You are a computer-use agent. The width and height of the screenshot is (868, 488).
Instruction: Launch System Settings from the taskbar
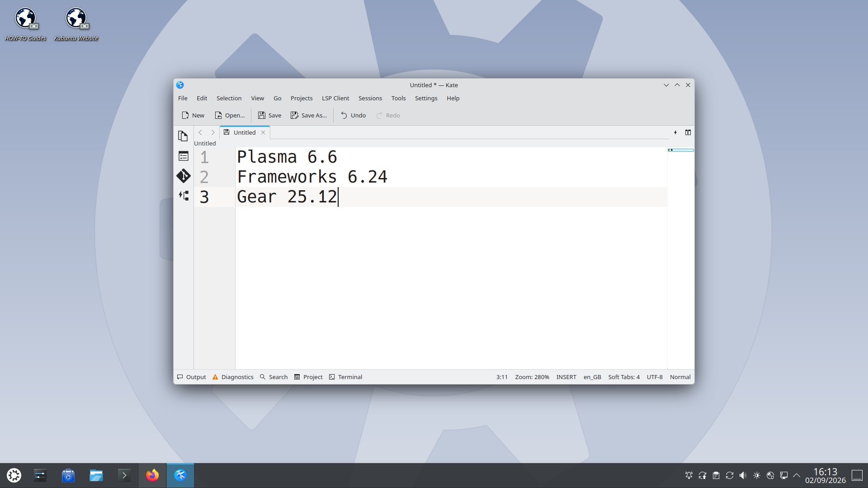click(x=40, y=475)
